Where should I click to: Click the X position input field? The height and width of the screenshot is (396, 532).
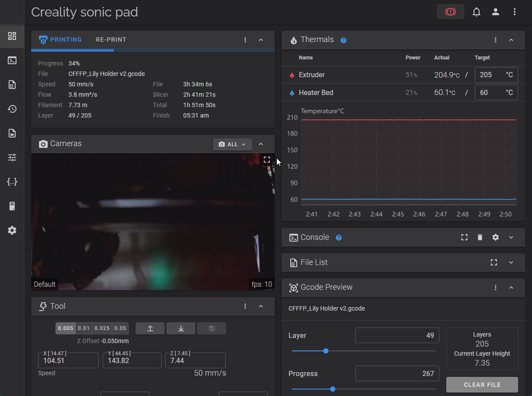[x=68, y=360]
